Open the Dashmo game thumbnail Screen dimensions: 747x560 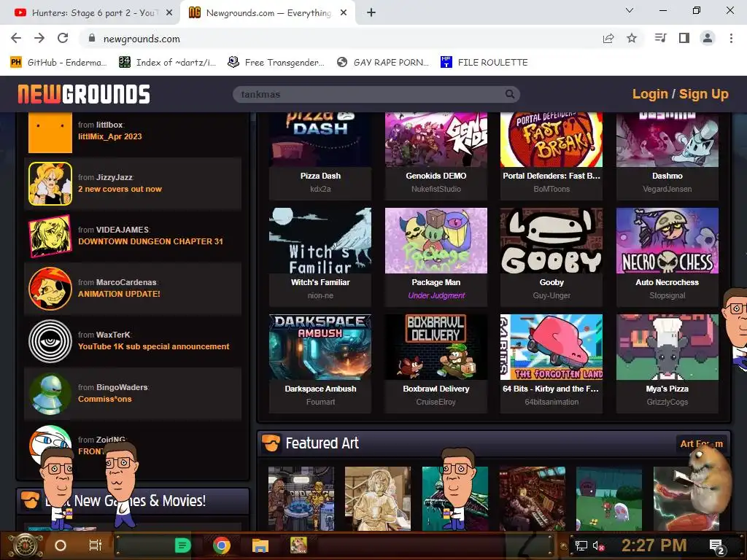tap(667, 139)
